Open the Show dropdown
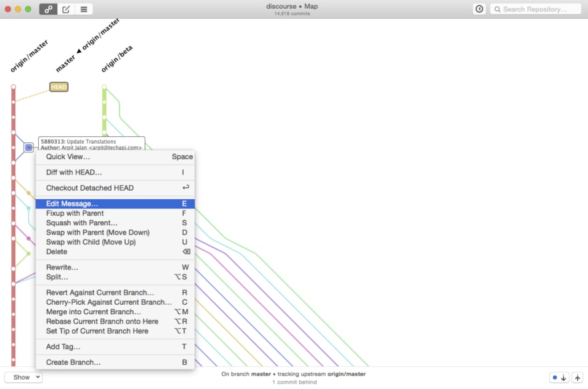The image size is (588, 389). pyautogui.click(x=23, y=378)
